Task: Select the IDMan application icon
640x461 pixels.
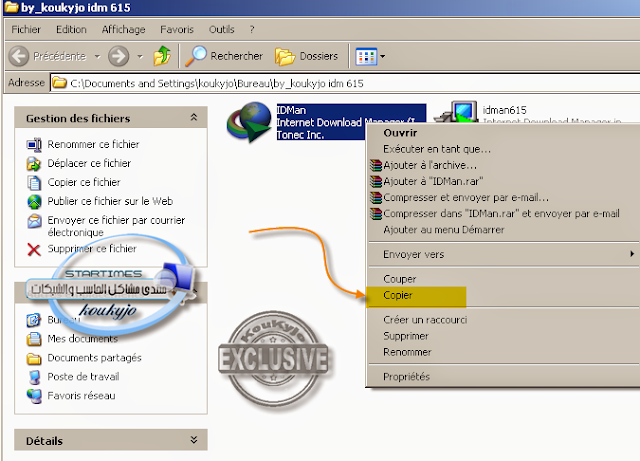Action: click(249, 122)
